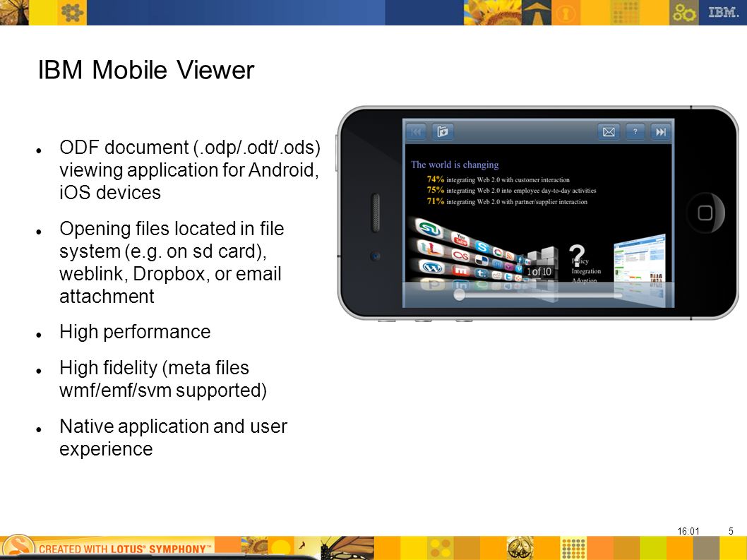Click the slide number 5
This screenshot has width=747, height=560.
point(731,531)
